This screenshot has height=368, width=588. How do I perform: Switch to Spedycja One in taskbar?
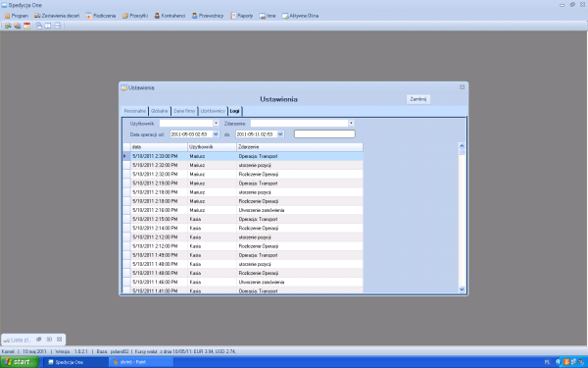point(74,362)
